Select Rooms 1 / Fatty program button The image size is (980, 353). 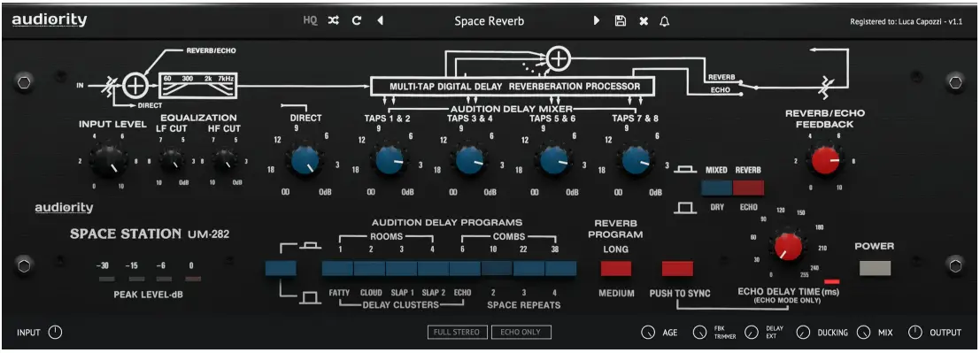337,269
